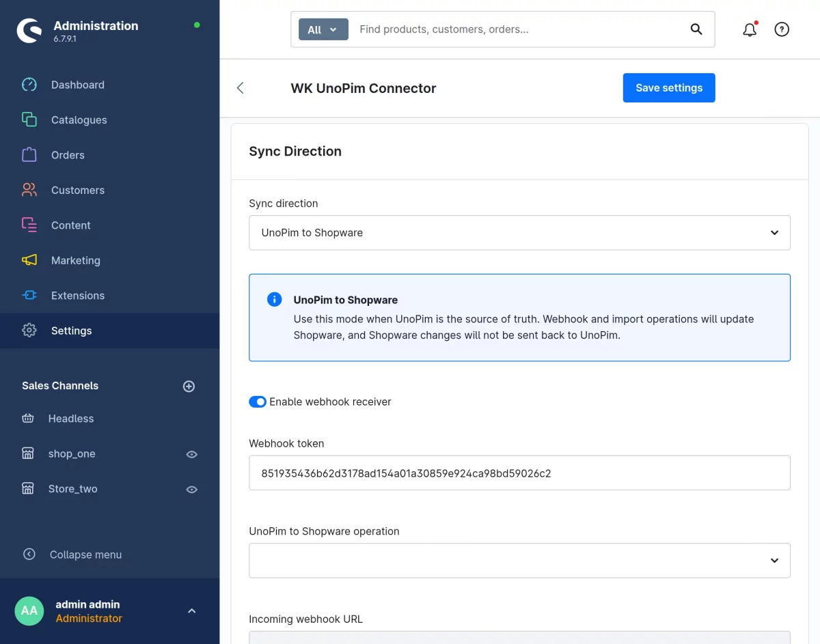The width and height of the screenshot is (820, 644).
Task: Click the Headless basket icon
Action: [x=28, y=418]
